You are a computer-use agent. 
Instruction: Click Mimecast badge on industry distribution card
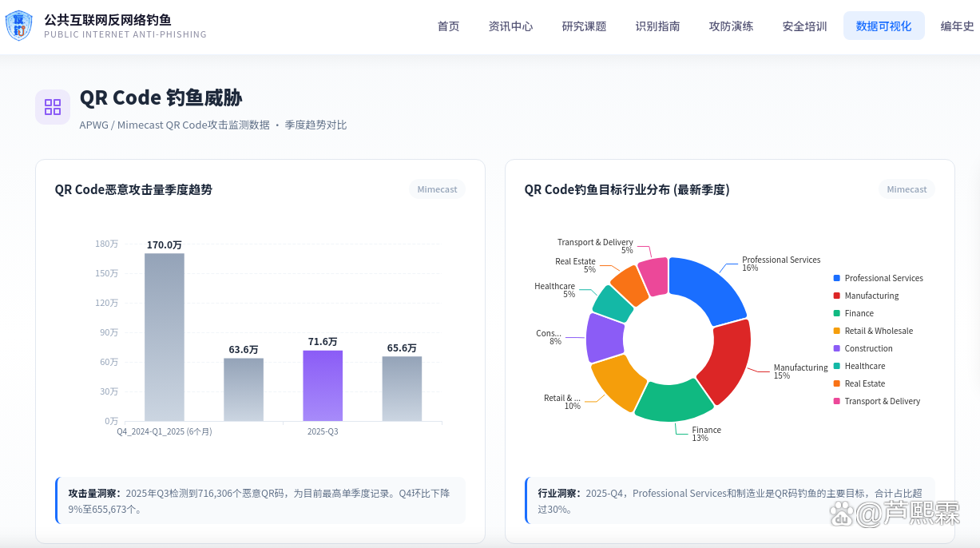point(907,189)
